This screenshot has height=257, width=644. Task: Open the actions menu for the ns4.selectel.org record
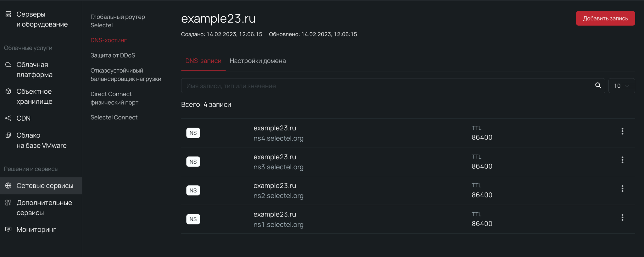pos(622,131)
